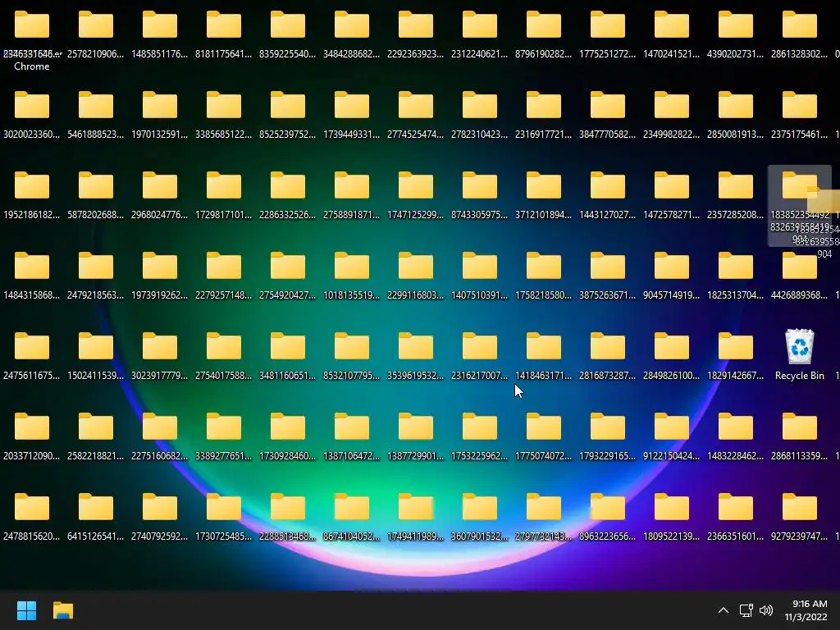Select folder icon named 2578210906...

(96, 25)
